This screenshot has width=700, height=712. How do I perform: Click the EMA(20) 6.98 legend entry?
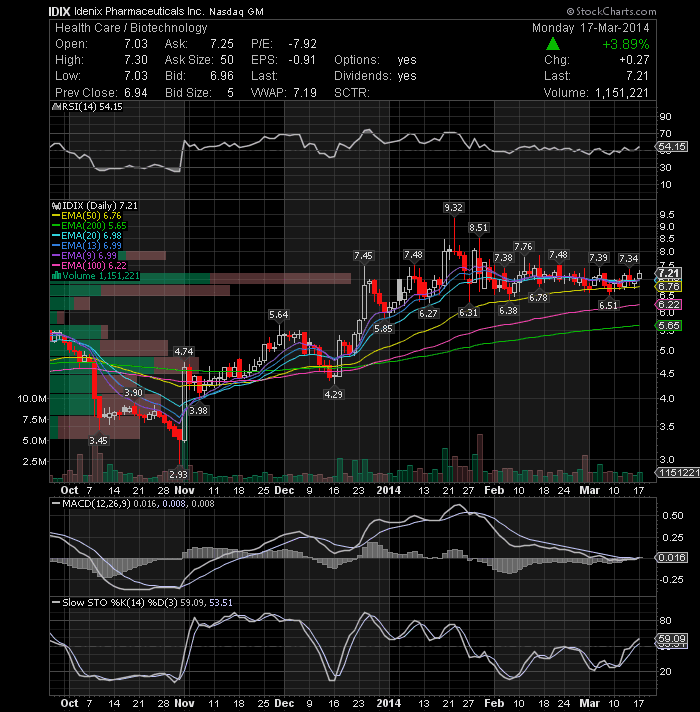(87, 236)
